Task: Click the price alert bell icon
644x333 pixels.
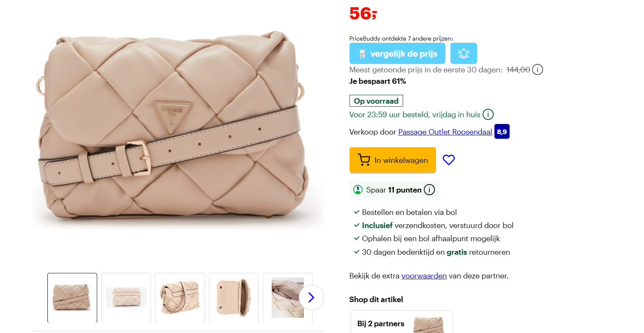Action: point(464,53)
